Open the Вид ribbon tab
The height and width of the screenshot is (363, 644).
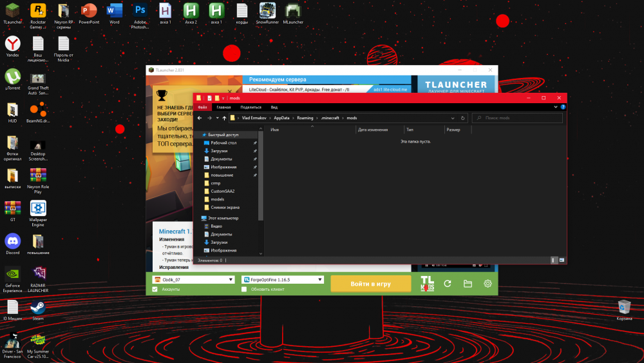[x=274, y=107]
